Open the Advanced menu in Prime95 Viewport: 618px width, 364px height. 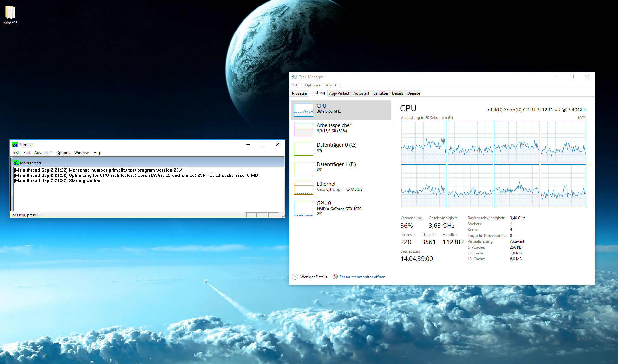(43, 153)
